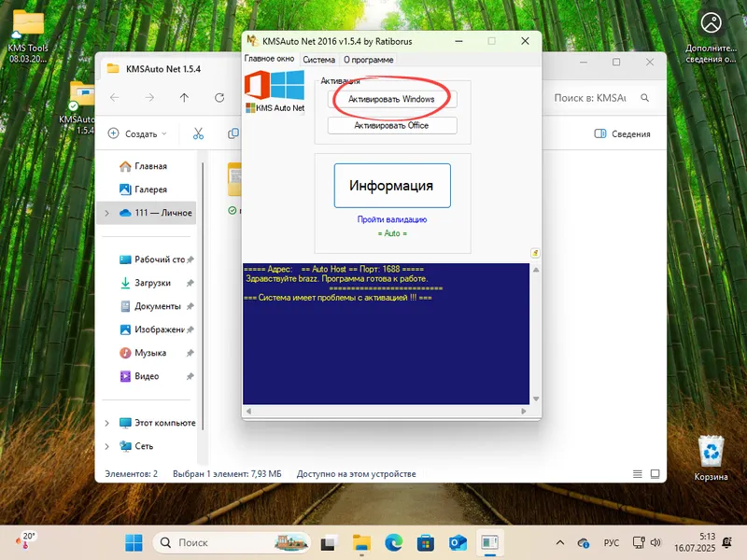Click the Пройти валидацию link
747x560 pixels.
click(391, 218)
